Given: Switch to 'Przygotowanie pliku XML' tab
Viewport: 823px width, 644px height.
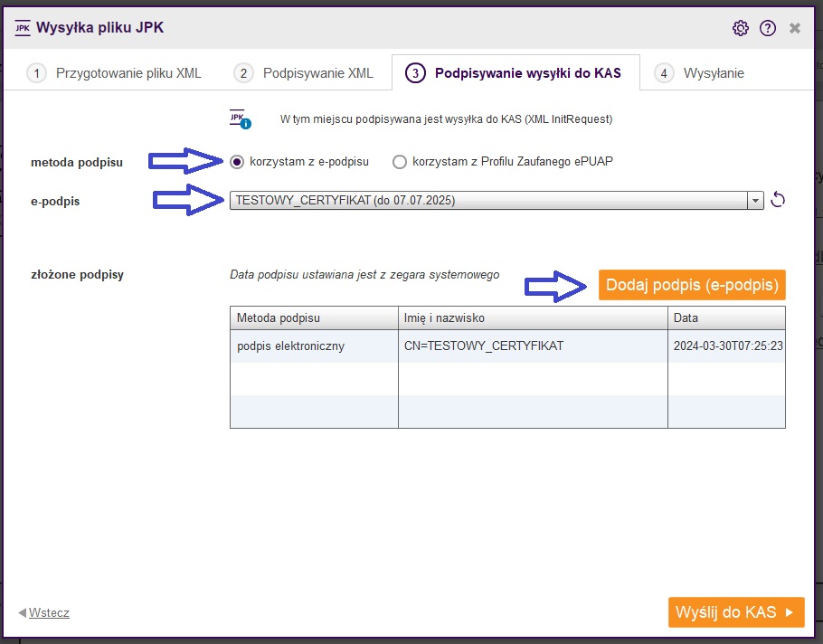Looking at the screenshot, I should [x=115, y=73].
